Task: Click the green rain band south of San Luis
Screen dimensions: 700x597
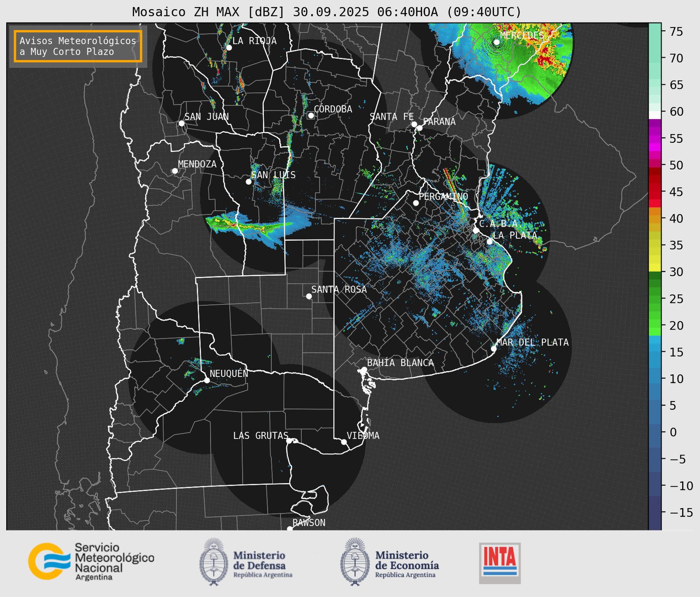Action: point(249,225)
